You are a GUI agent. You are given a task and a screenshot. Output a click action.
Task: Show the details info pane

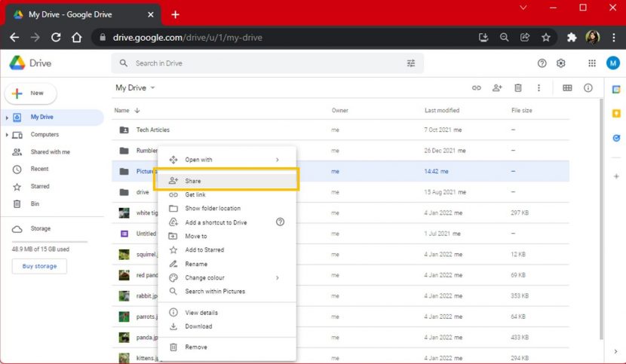click(588, 88)
